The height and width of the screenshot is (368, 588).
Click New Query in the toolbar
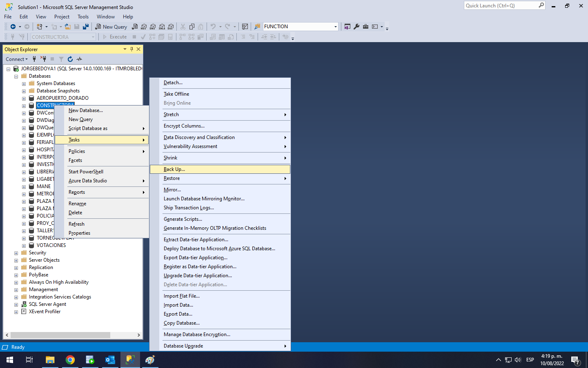111,27
